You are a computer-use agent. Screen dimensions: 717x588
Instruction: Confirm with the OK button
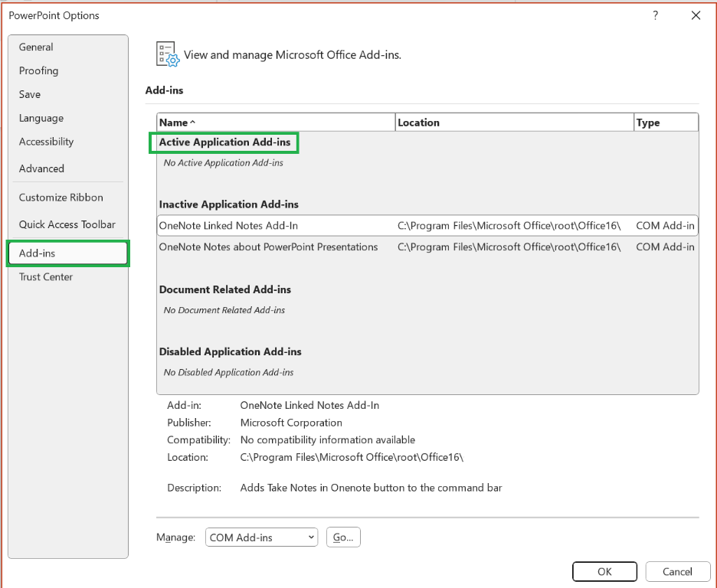pos(604,572)
